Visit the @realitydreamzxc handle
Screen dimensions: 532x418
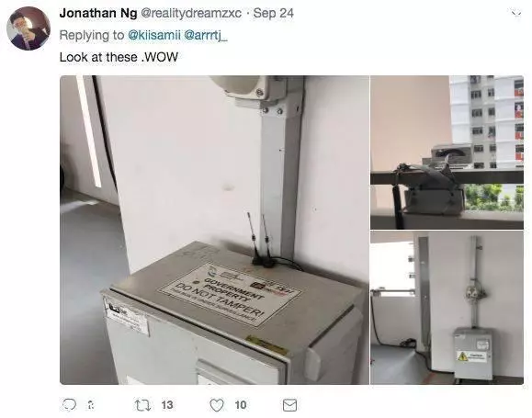[x=191, y=13]
